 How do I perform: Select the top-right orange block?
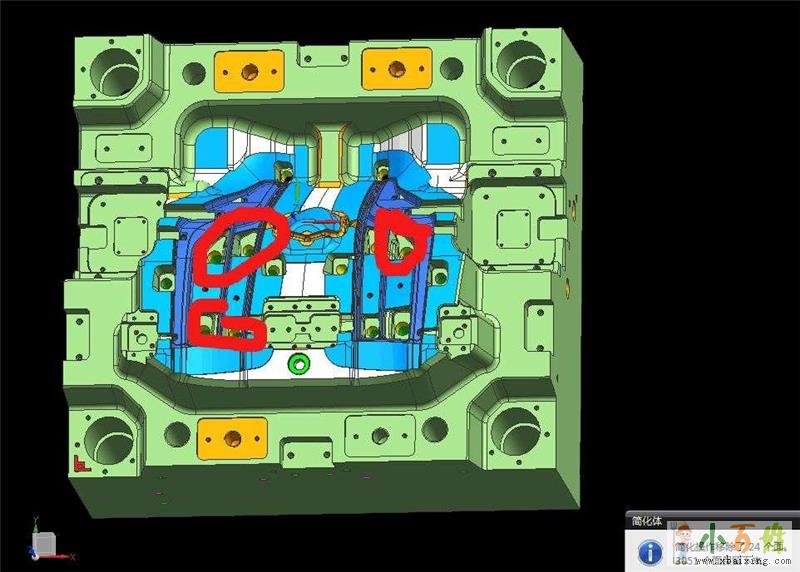399,69
